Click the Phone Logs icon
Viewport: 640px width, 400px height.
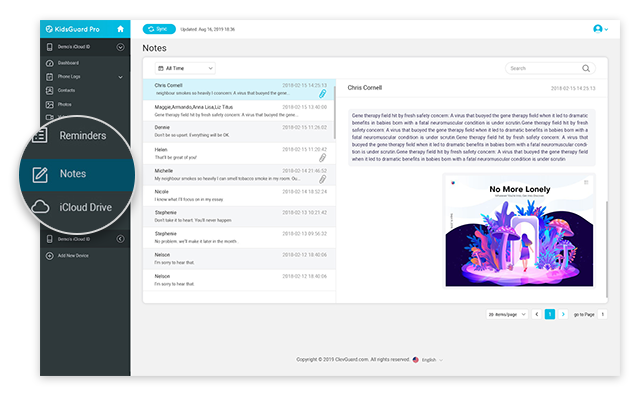[49, 77]
